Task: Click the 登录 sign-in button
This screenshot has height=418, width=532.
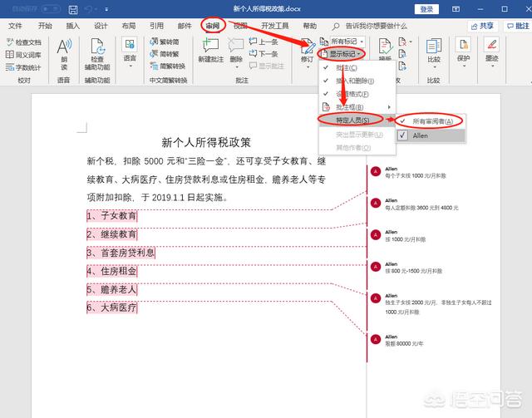Action: [x=426, y=9]
